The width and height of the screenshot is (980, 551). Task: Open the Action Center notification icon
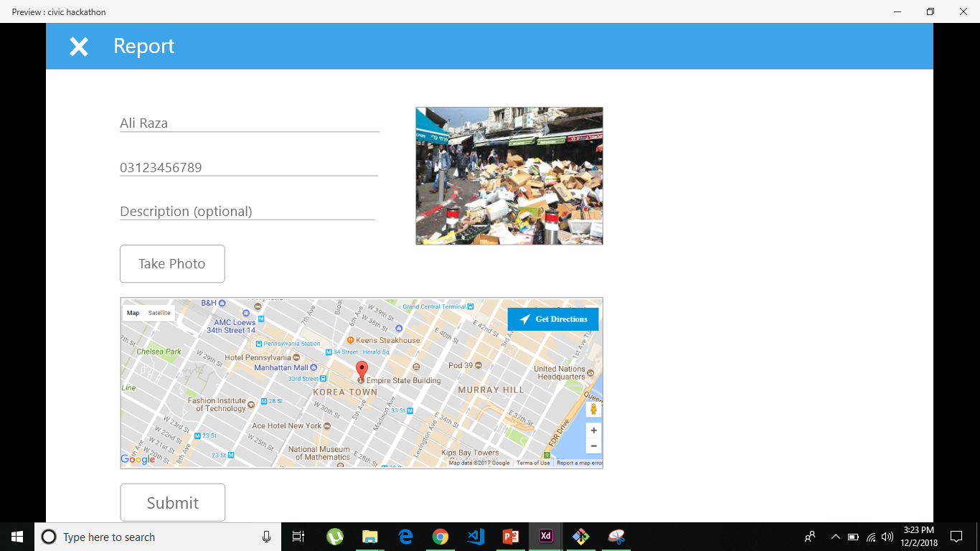point(956,537)
